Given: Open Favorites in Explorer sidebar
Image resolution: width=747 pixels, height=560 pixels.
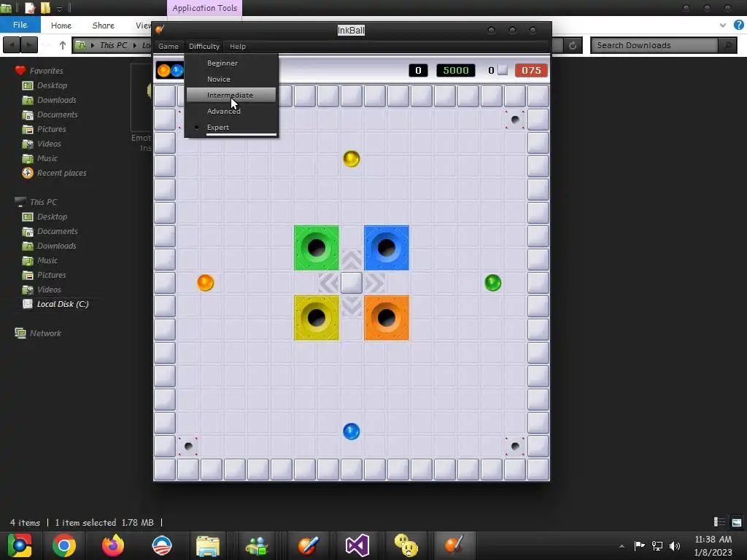Looking at the screenshot, I should click(x=46, y=71).
